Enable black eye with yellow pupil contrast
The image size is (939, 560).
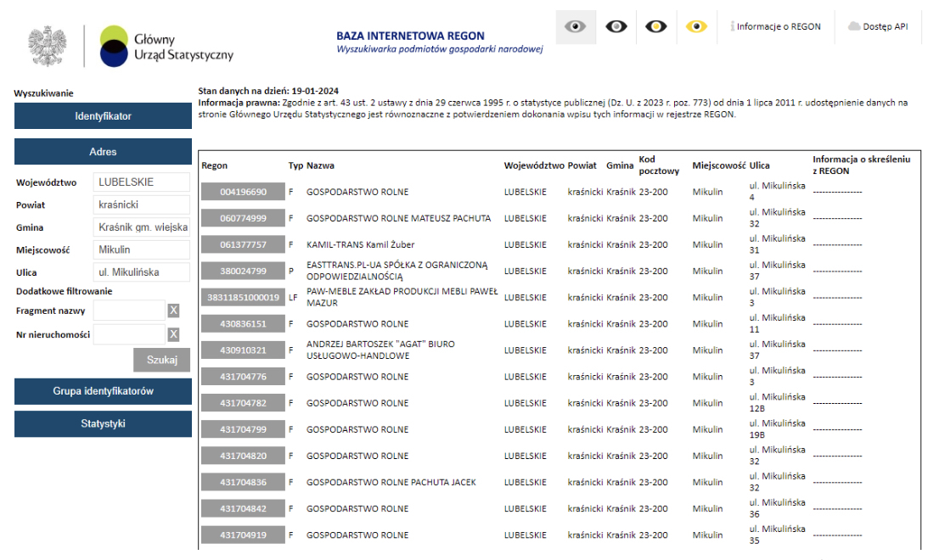[x=655, y=27]
